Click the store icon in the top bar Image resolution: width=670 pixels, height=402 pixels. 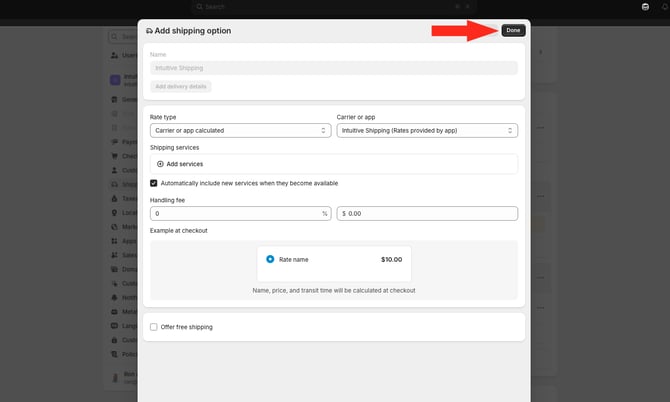point(646,7)
